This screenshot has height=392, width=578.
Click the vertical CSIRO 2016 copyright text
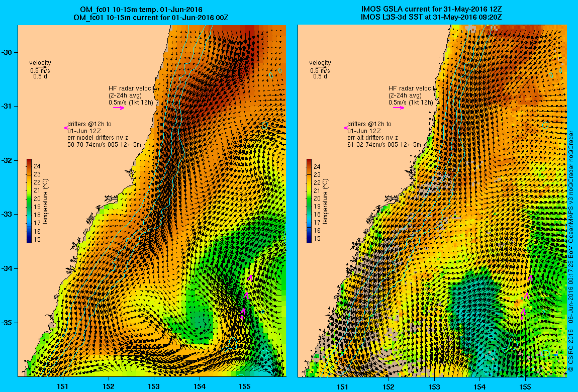coord(570,251)
